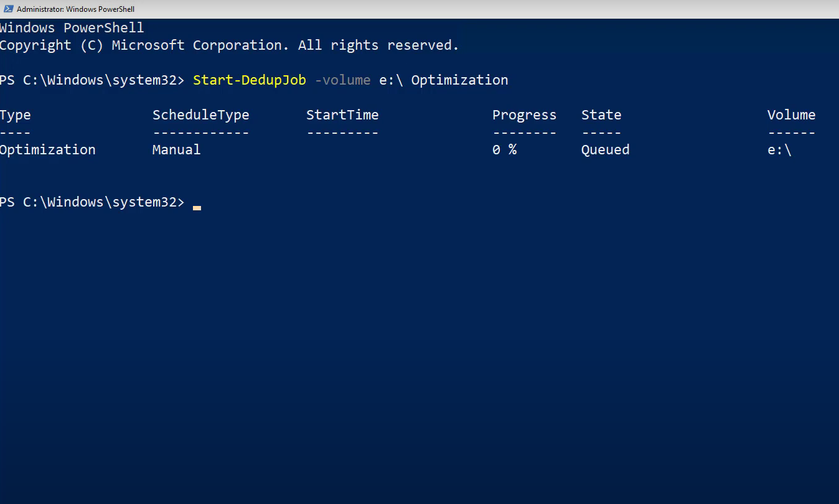The height and width of the screenshot is (504, 839).
Task: Click the Administrator: Windows PowerShell window title
Action: point(75,9)
